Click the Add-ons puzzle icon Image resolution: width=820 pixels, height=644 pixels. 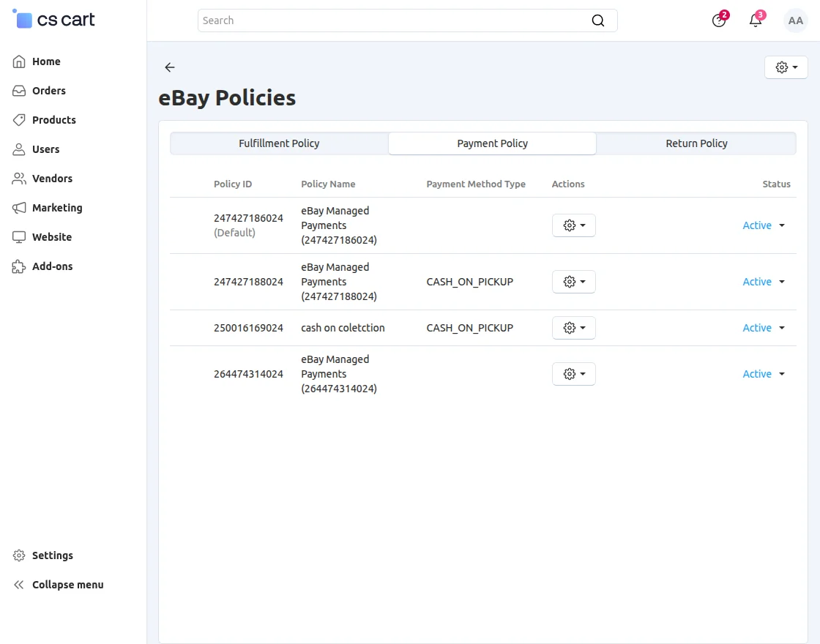point(19,266)
